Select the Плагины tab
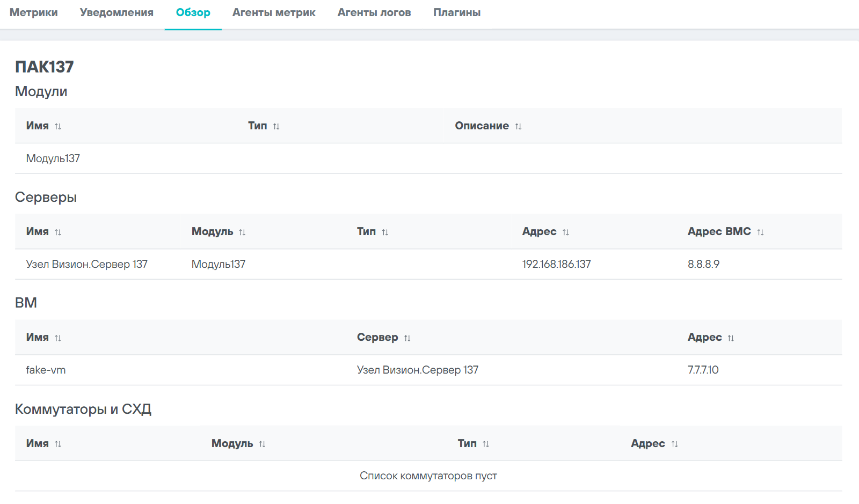This screenshot has height=504, width=859. point(457,12)
